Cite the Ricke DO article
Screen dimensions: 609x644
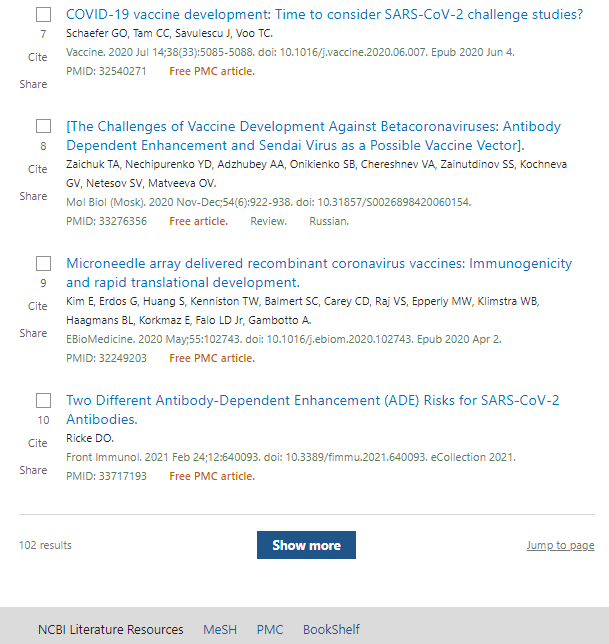37,443
